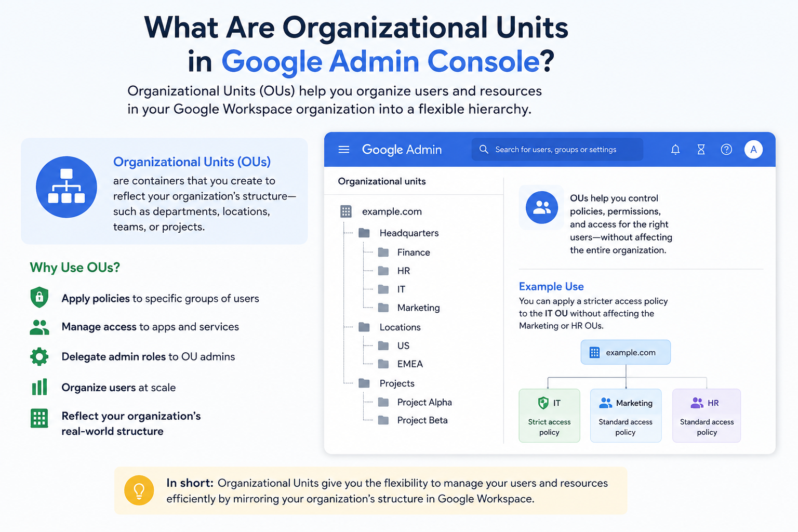
Task: Click the yellow lightbulb icon
Action: (x=139, y=490)
